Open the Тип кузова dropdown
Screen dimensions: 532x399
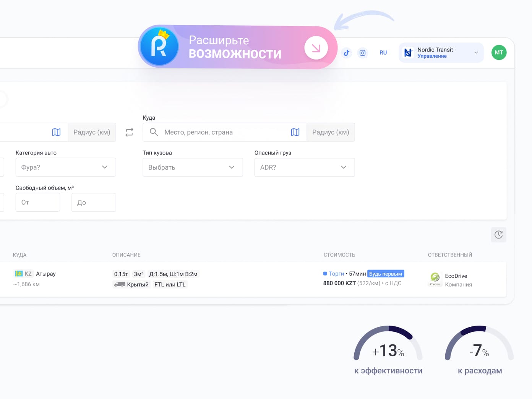[193, 167]
